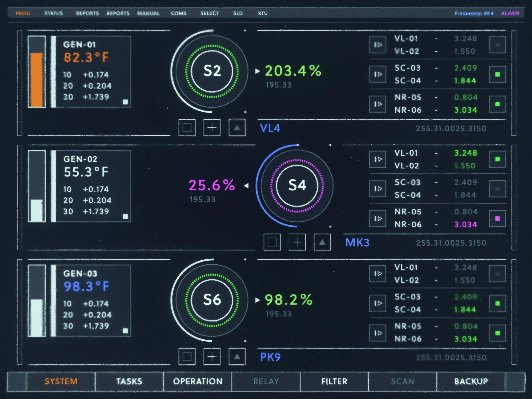Click play icon beside SC-03 in MK3 panel
This screenshot has height=399, width=532.
coord(378,189)
